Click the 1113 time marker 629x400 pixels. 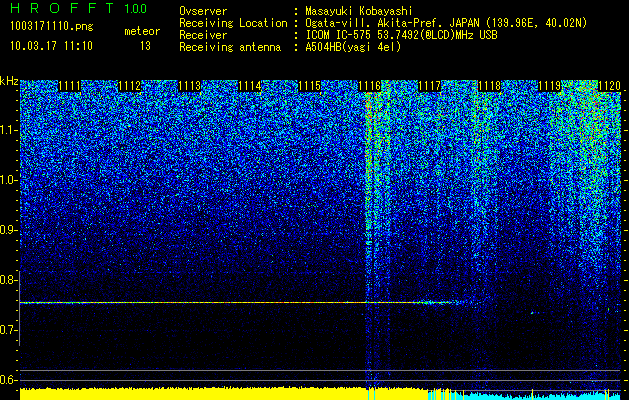pyautogui.click(x=189, y=86)
